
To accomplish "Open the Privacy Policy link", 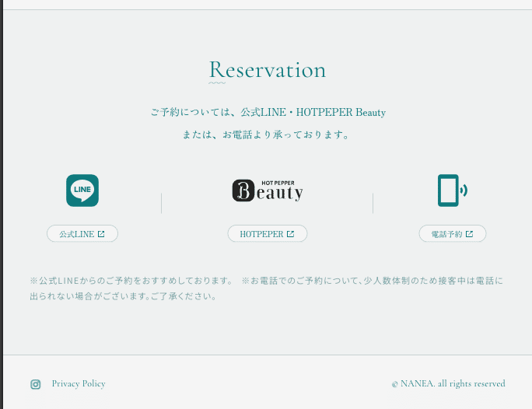I will [79, 383].
